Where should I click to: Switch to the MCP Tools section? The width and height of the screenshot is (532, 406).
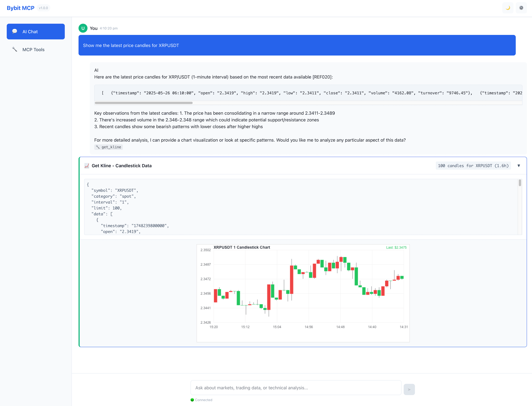(33, 49)
